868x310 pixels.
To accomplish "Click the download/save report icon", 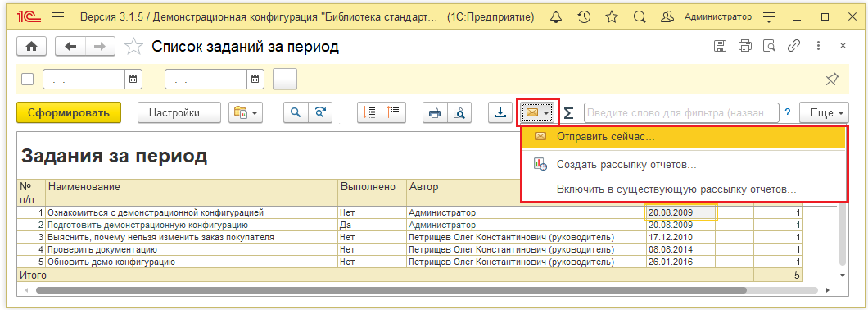I will click(500, 112).
